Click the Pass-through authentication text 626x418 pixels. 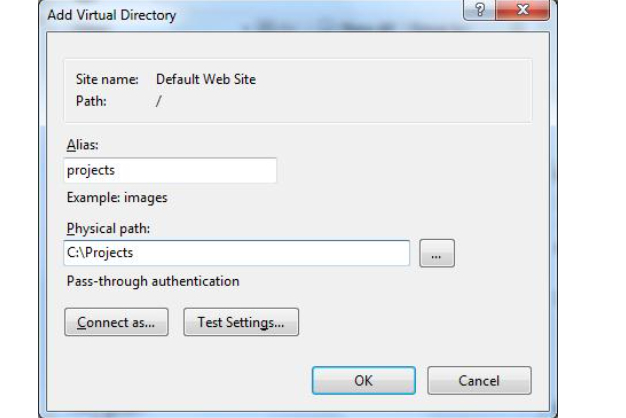pyautogui.click(x=152, y=281)
